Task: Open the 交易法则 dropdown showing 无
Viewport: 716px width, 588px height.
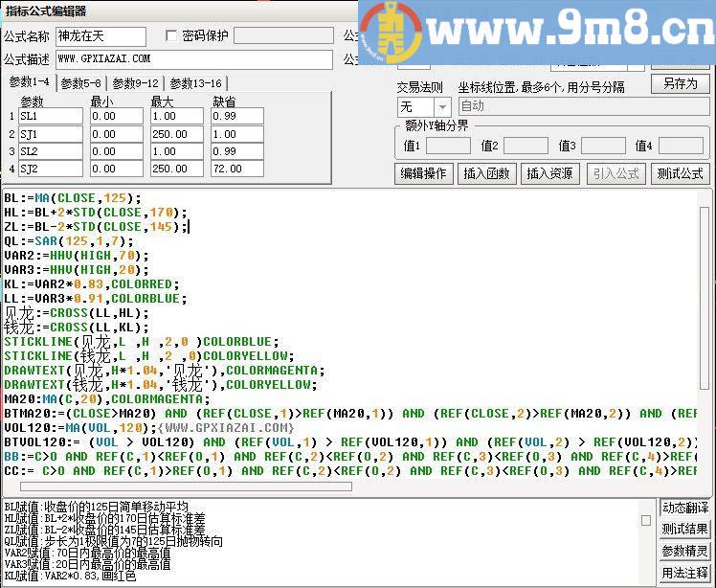Action: 424,107
